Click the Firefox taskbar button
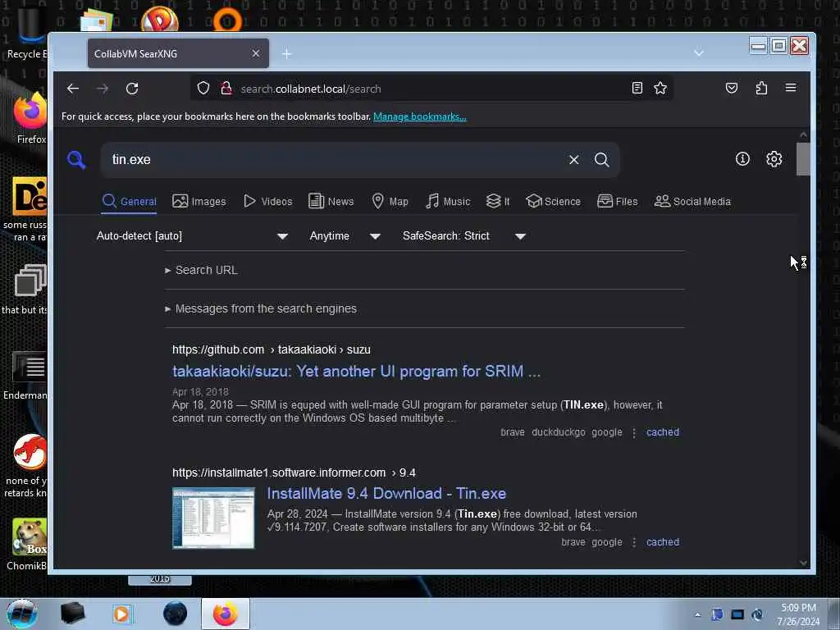The height and width of the screenshot is (630, 840). pyautogui.click(x=226, y=614)
